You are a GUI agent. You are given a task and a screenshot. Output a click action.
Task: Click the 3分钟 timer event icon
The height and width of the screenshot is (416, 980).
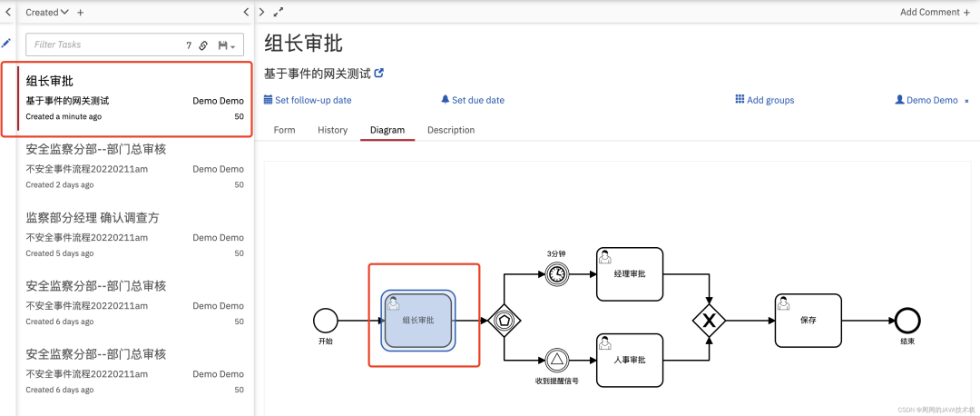coord(555,274)
